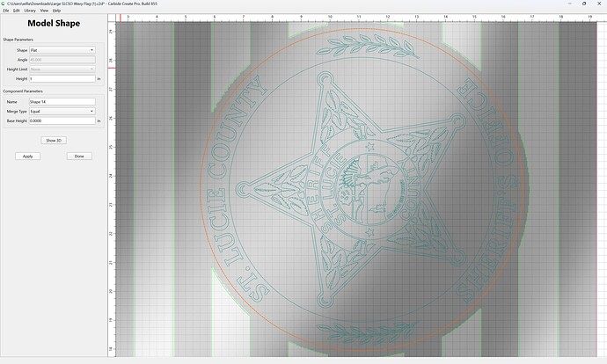The width and height of the screenshot is (607, 364).
Task: Expand the Shape dropdown set to Flat
Action: (62, 50)
